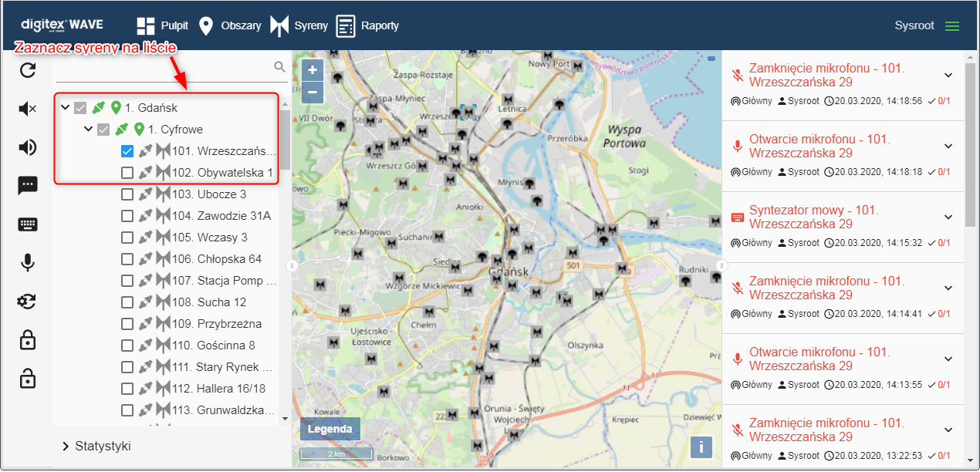The image size is (980, 472).
Task: Click the refresh icon in left sidebar
Action: [28, 71]
